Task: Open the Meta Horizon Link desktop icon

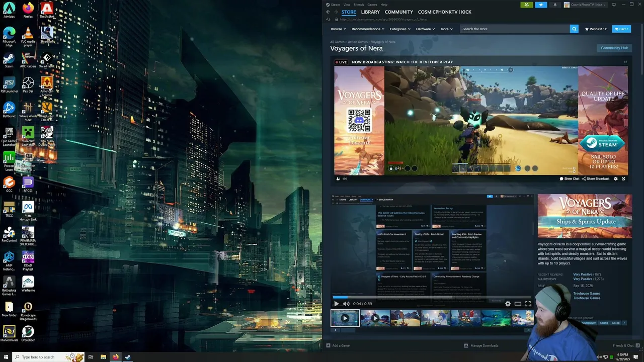Action: point(28,212)
